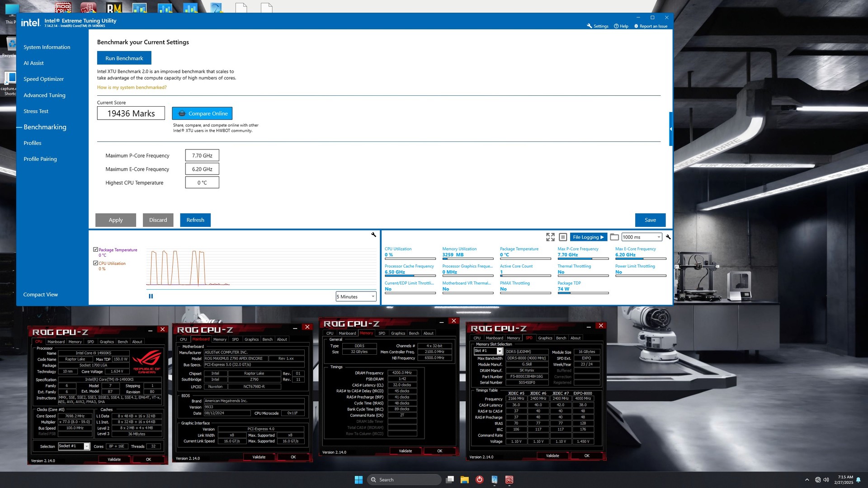
Task: Open System Information in the sidebar
Action: coord(47,47)
